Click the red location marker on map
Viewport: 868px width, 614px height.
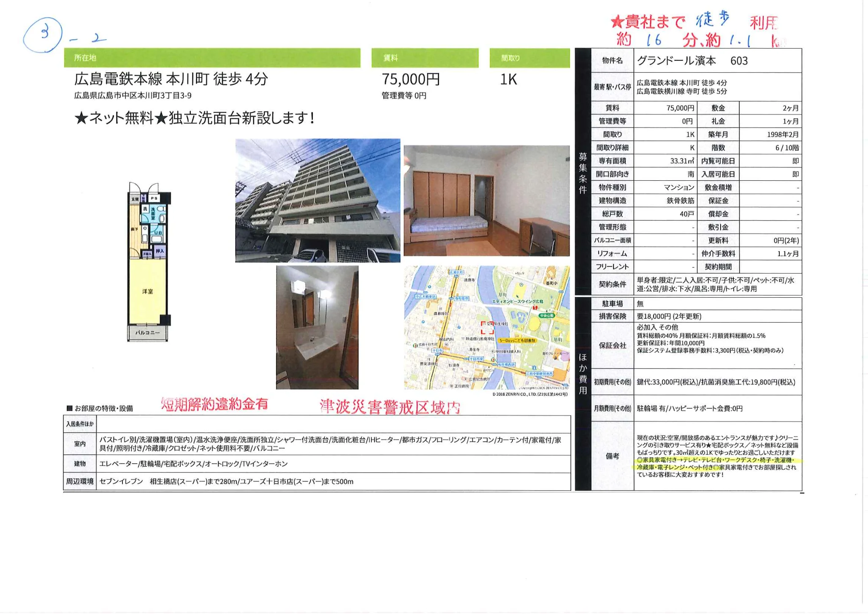(487, 328)
